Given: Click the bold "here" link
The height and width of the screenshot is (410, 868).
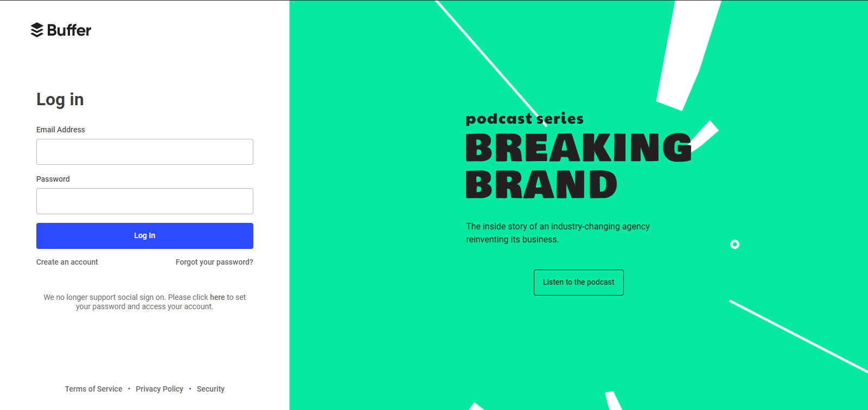Looking at the screenshot, I should coord(218,297).
